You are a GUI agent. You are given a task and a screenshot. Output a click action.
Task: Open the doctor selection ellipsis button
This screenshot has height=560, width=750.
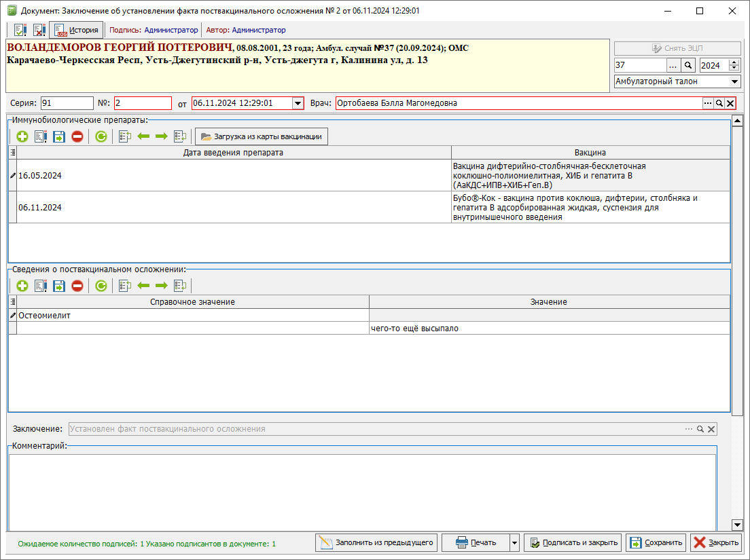(x=708, y=103)
